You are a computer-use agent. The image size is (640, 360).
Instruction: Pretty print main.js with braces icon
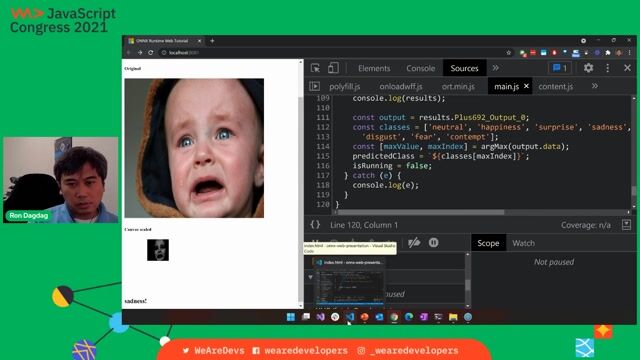(315, 225)
